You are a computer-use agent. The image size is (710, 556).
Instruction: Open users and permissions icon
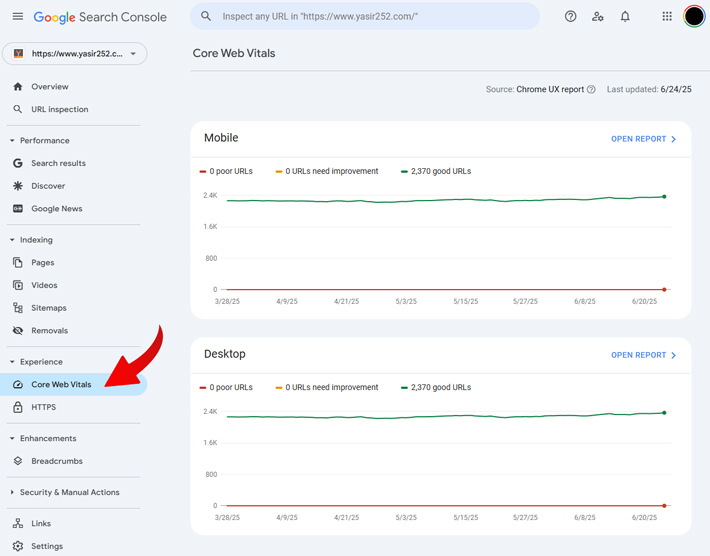[x=598, y=17]
